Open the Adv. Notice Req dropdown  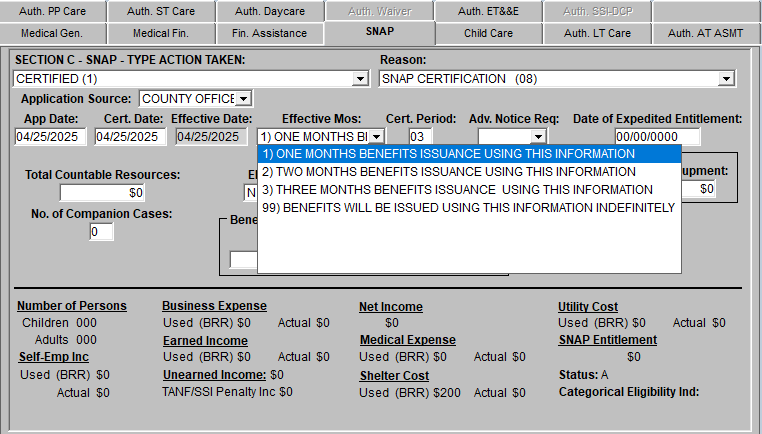[537, 137]
